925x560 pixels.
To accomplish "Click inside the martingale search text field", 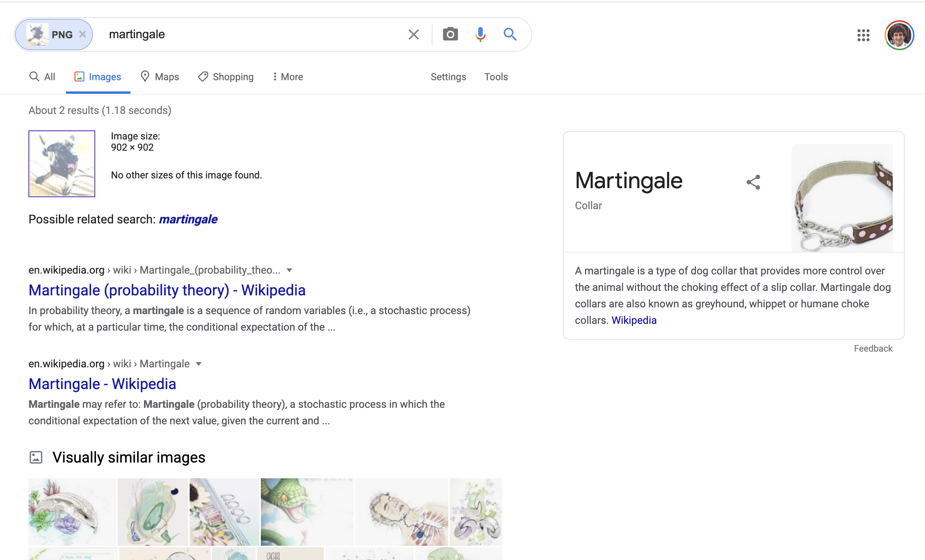I will [x=248, y=34].
